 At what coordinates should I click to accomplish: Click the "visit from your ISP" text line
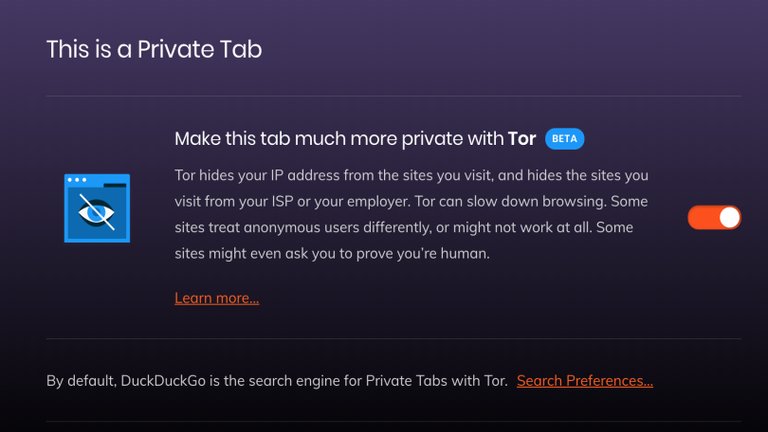click(411, 201)
